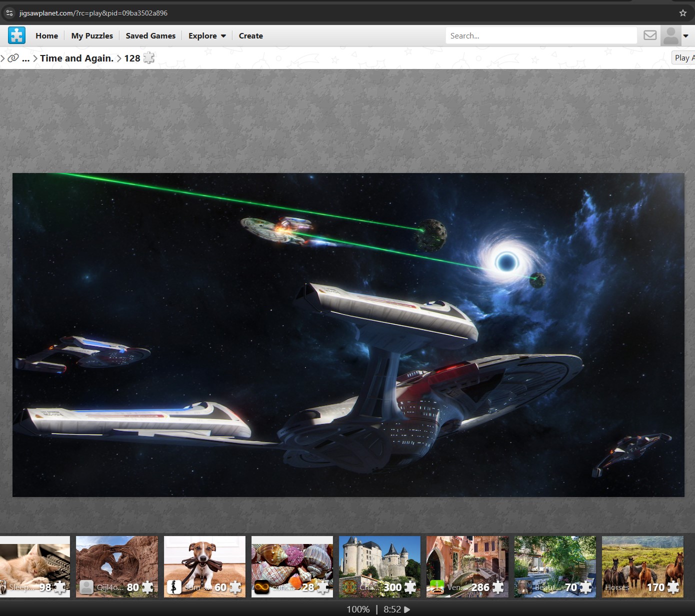
Task: Open the castle 300-piece puzzle
Action: click(379, 566)
